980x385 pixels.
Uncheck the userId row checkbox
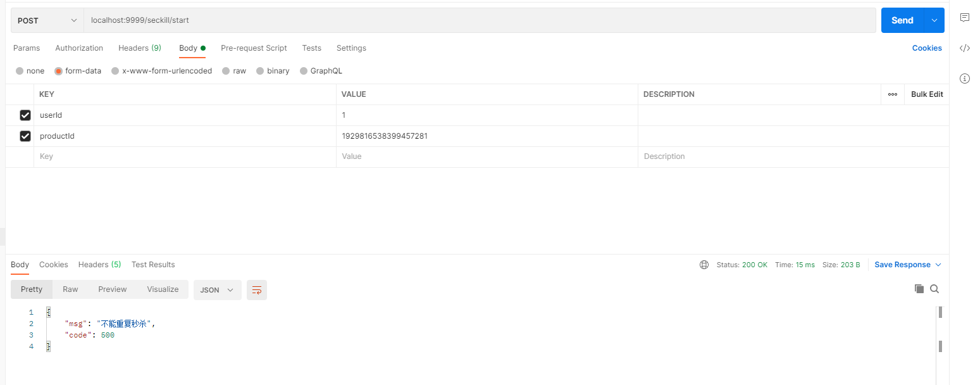point(25,115)
